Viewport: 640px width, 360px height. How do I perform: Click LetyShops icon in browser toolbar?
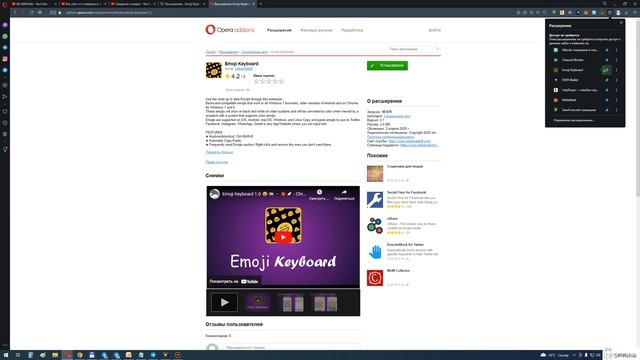[562, 13]
